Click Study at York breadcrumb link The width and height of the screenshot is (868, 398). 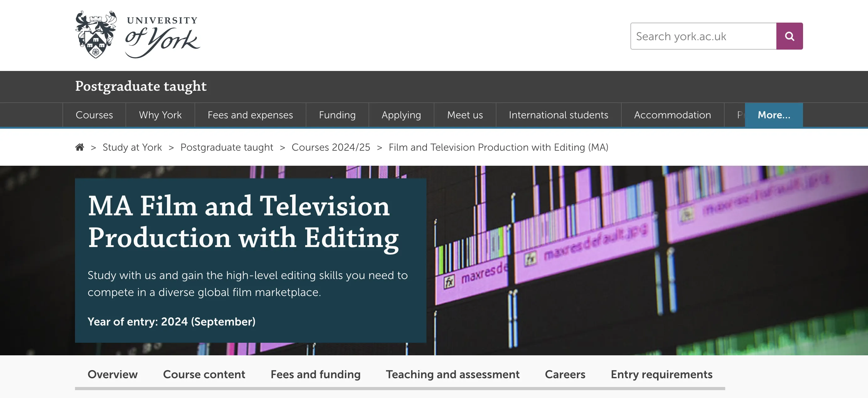pos(132,147)
